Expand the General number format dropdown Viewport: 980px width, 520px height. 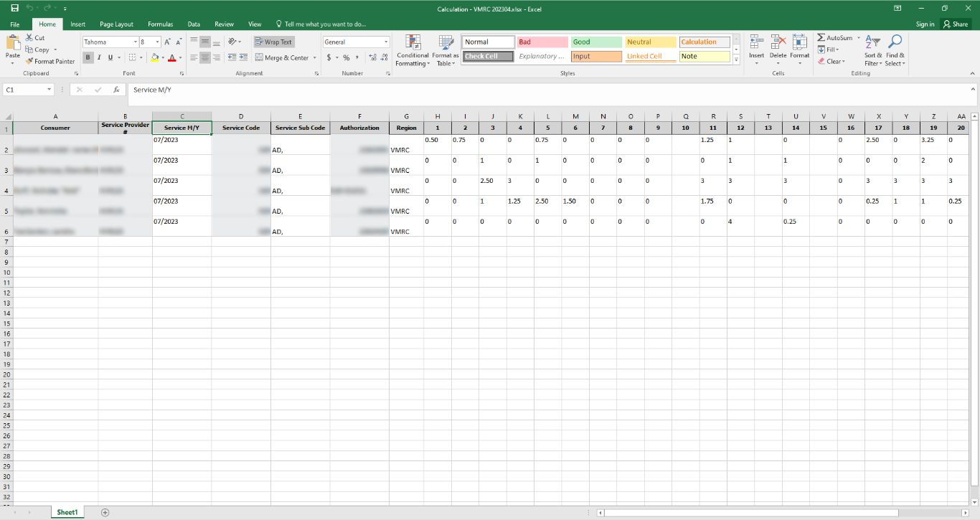[386, 42]
